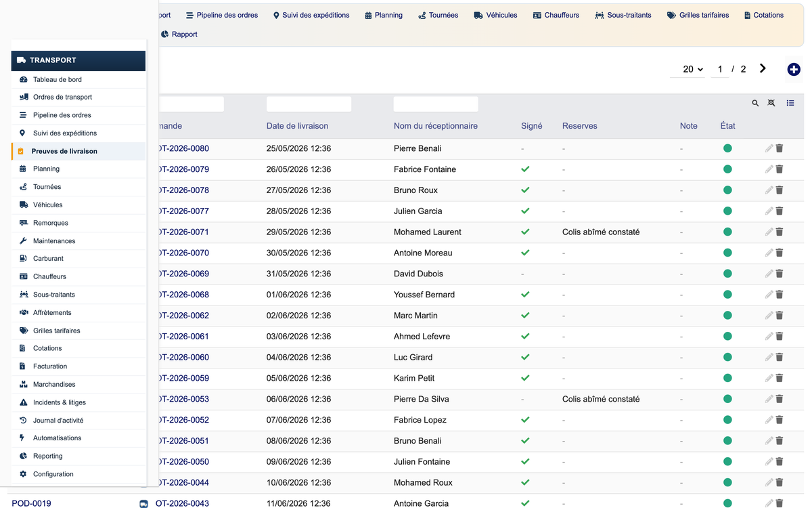This screenshot has height=508, width=812.
Task: Switch to the Planning top tab
Action: click(x=384, y=15)
